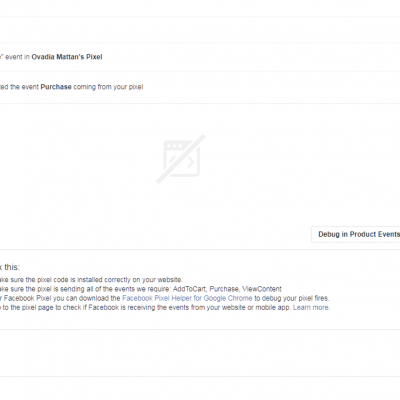Click the bold Purchase event name
This screenshot has width=400, height=400.
[x=56, y=87]
